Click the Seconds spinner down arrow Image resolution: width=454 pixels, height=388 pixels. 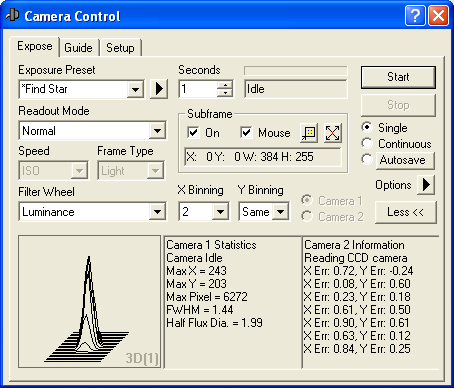[225, 93]
